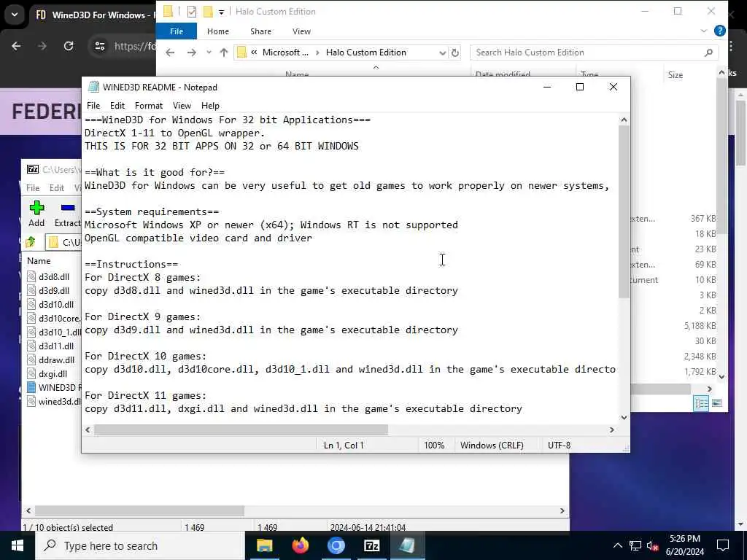Open Notepad Edit menu
This screenshot has width=747, height=560.
point(117,106)
